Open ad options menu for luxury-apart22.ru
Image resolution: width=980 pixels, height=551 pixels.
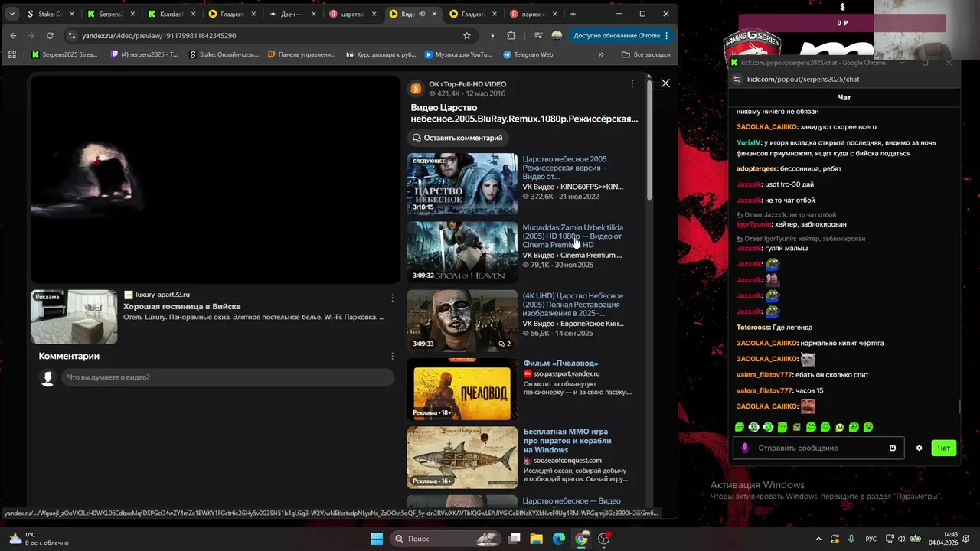point(393,298)
